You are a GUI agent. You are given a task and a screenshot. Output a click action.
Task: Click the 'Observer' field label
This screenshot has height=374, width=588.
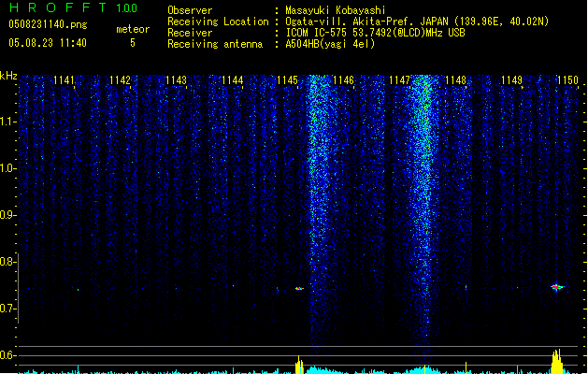(x=190, y=10)
